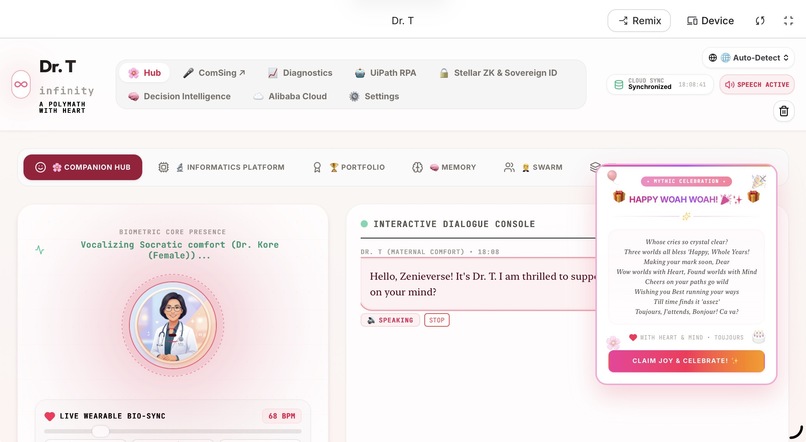The height and width of the screenshot is (442, 806).
Task: Click the chip icon beside Informatics Platform
Action: [x=163, y=167]
